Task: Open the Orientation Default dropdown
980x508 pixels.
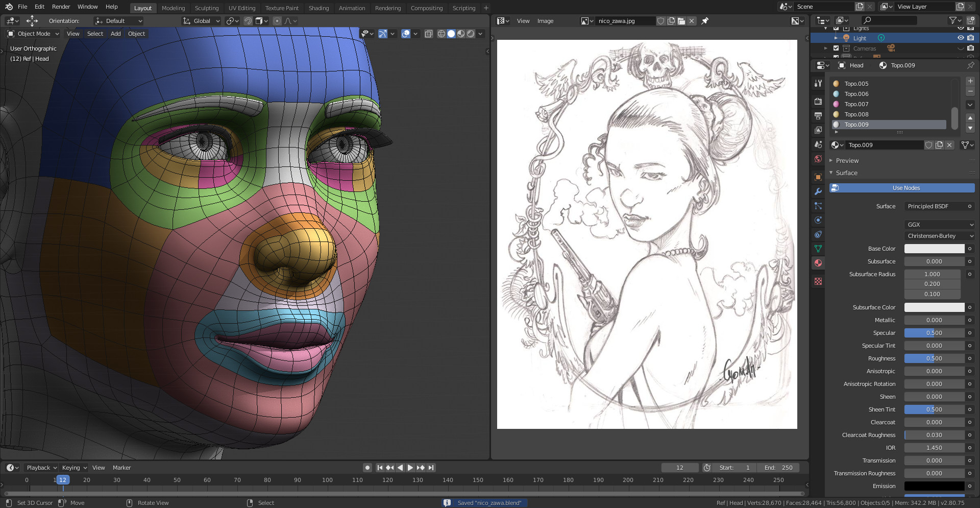Action: pos(118,21)
